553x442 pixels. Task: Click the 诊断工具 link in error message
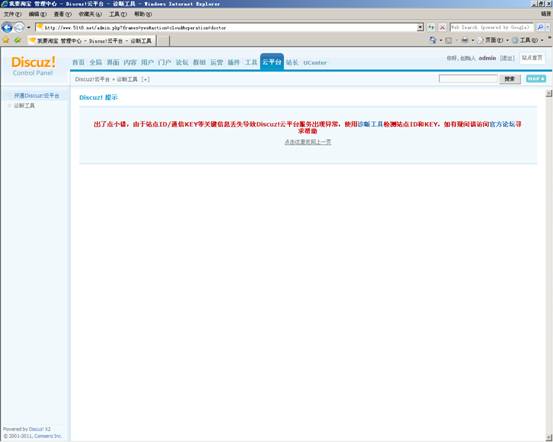point(370,124)
